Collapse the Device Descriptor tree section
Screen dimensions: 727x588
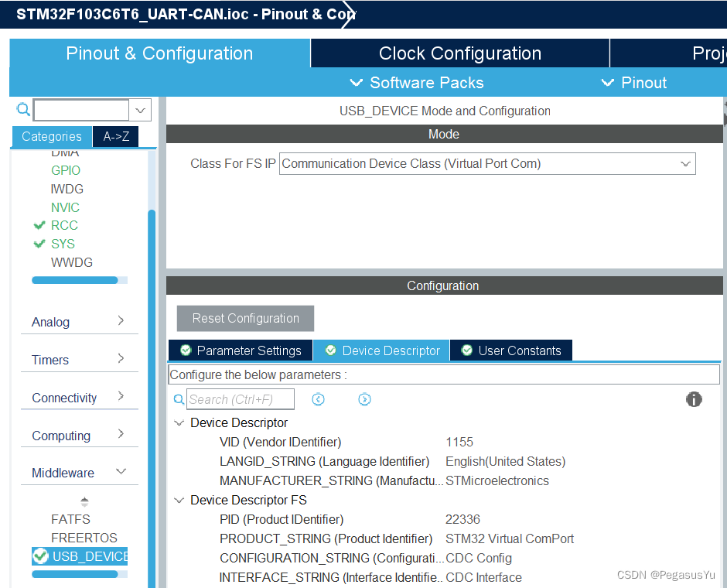click(x=179, y=423)
